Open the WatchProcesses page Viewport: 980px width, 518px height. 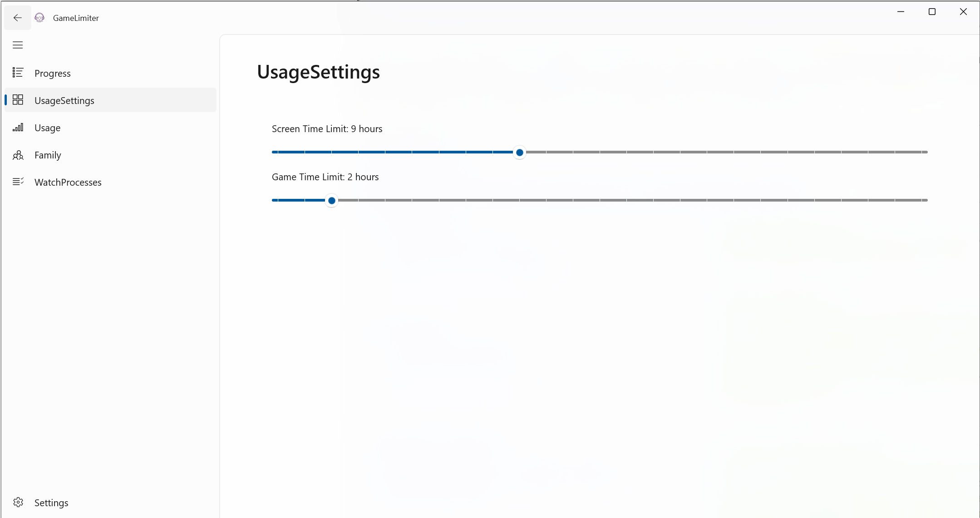68,182
